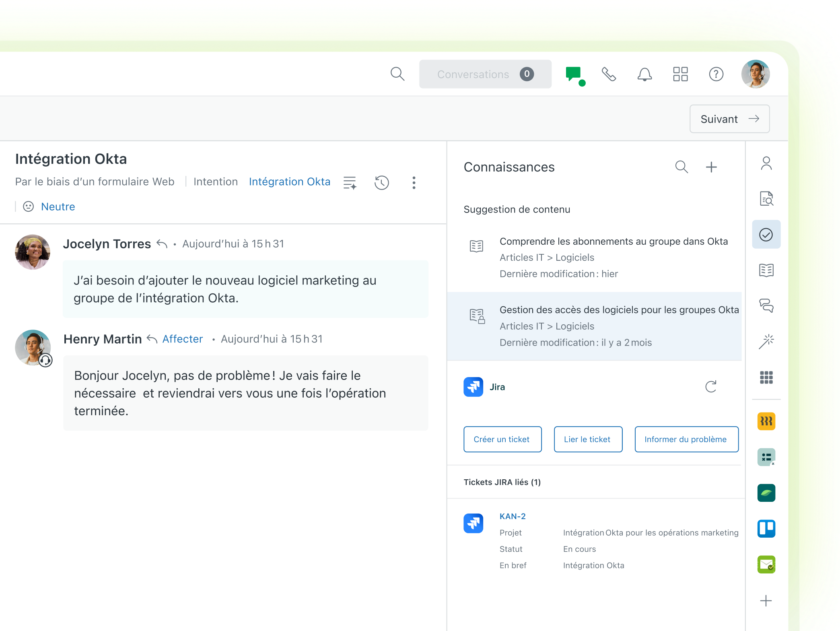Open the dark green leaf app icon
Viewport: 840px width, 631px height.
[766, 493]
